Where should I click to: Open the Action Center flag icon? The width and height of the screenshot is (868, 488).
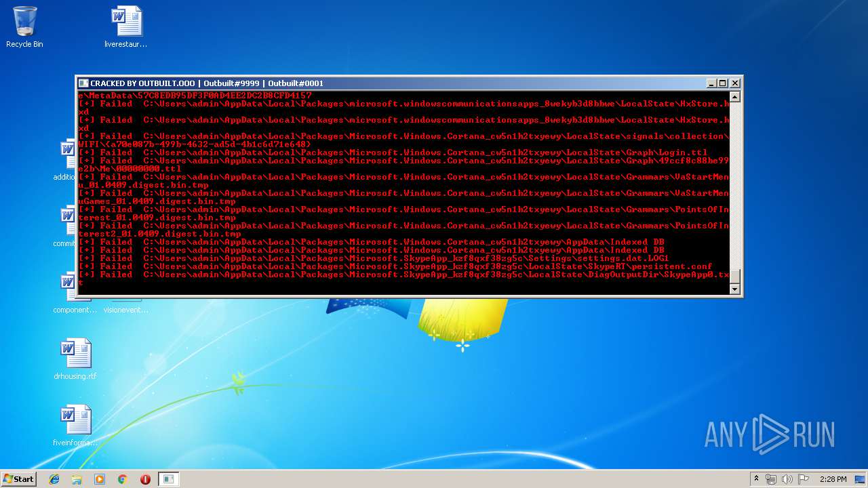(804, 479)
